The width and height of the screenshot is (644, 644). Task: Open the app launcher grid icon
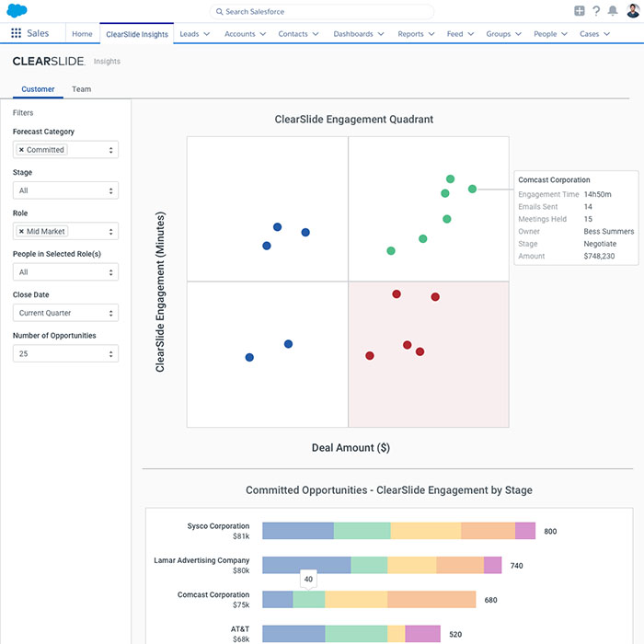16,33
